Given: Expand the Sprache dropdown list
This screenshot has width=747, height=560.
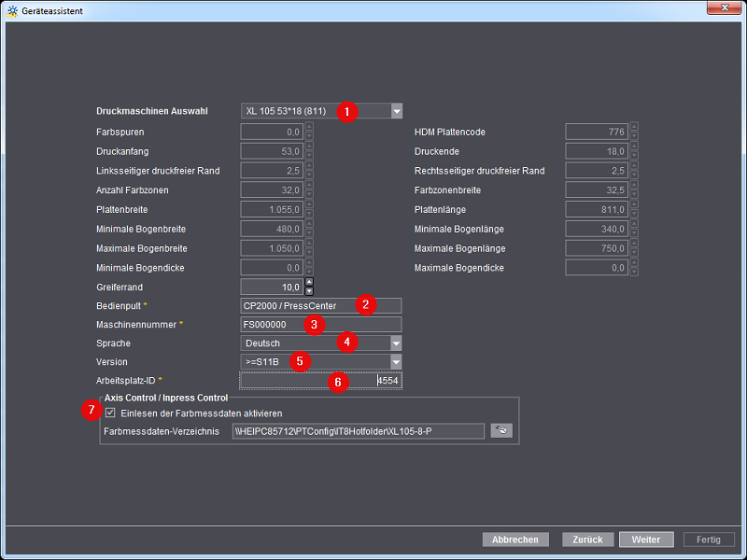Looking at the screenshot, I should [396, 343].
